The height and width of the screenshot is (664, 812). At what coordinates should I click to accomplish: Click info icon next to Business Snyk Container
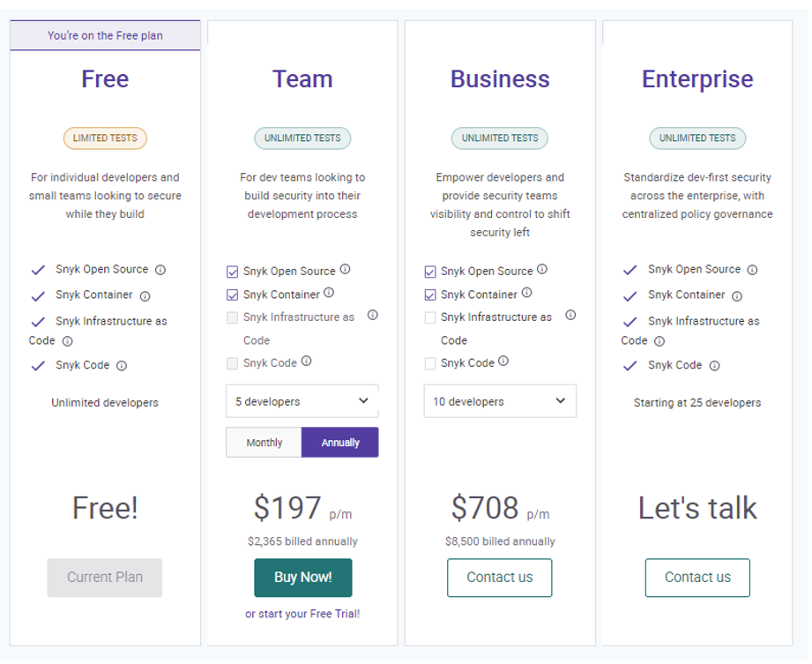[x=526, y=293]
